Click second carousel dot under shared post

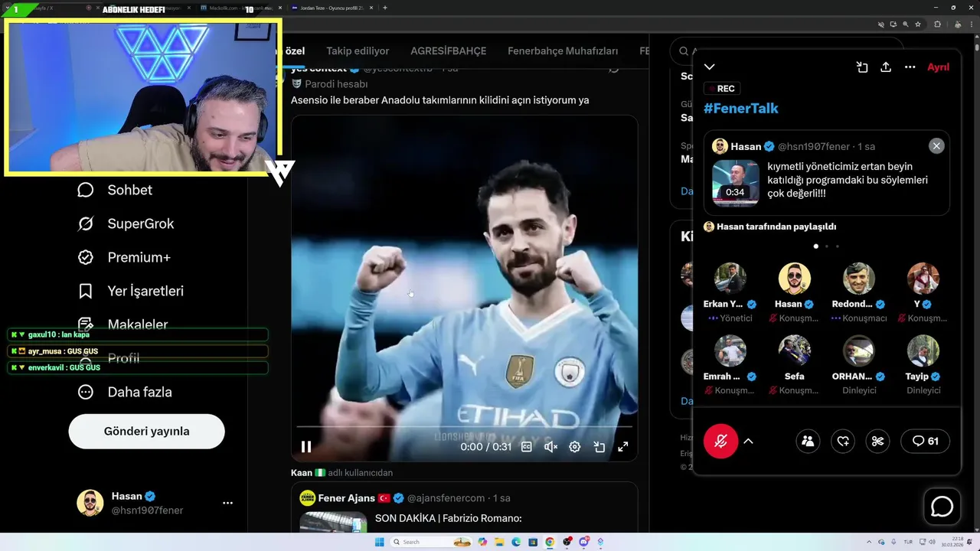(827, 246)
